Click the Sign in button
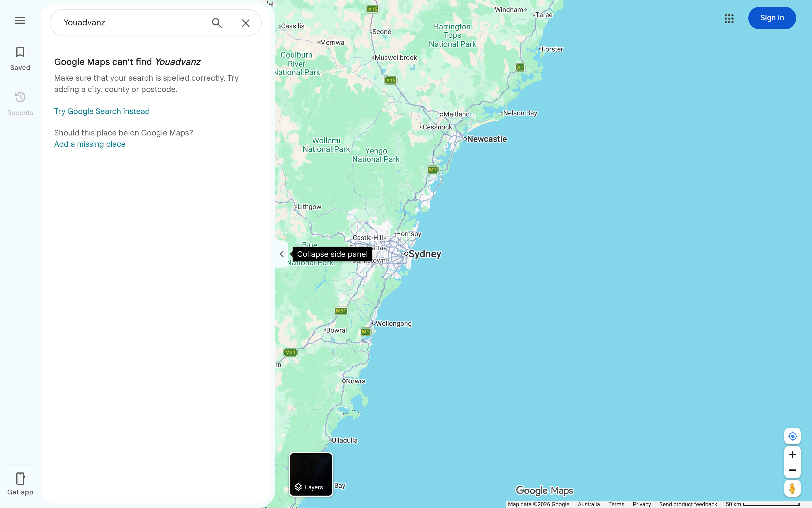The image size is (812, 508). point(772,18)
